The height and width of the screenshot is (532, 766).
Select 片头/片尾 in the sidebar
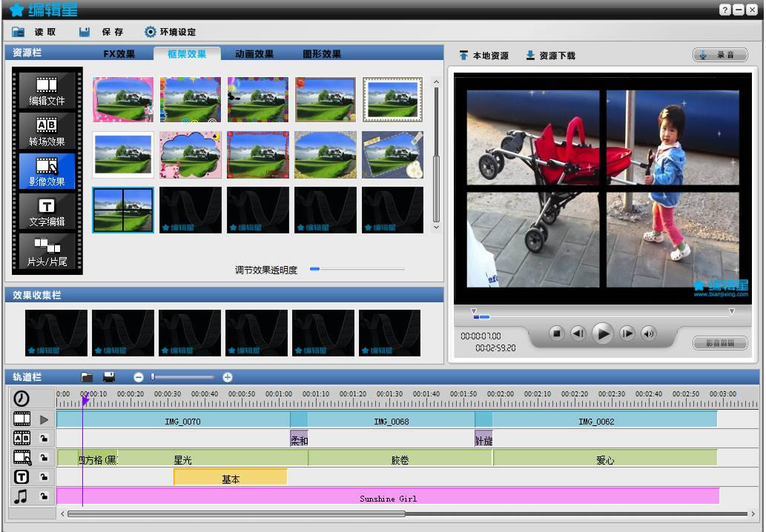47,252
